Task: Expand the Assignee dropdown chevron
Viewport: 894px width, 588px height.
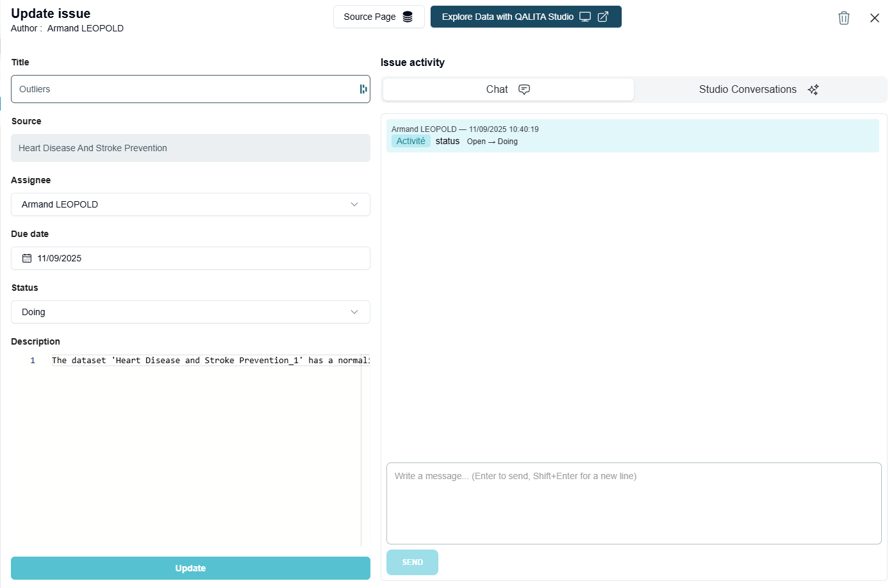Action: coord(354,204)
